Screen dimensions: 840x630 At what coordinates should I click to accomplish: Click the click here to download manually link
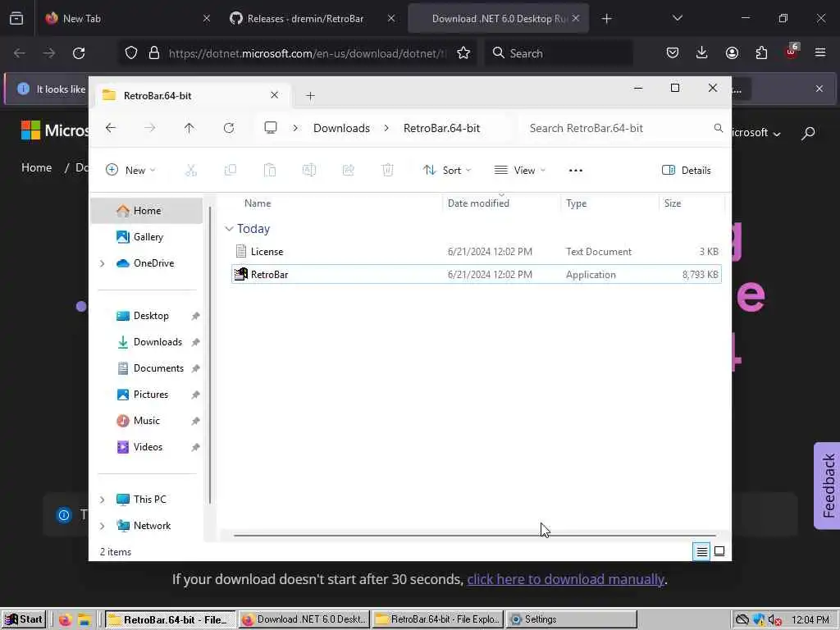pyautogui.click(x=566, y=580)
